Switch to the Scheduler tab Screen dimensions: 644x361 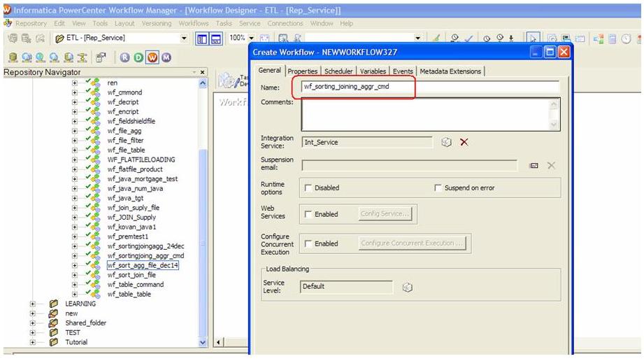tap(338, 71)
